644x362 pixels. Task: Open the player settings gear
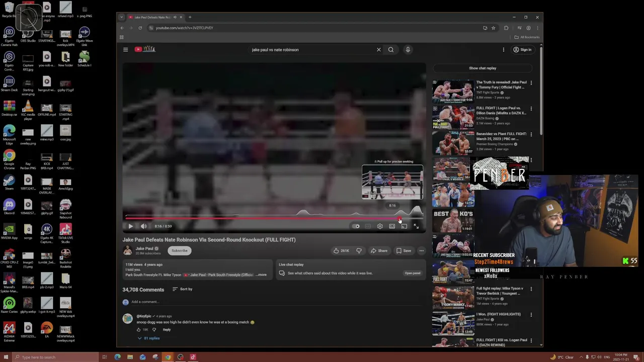tap(380, 226)
